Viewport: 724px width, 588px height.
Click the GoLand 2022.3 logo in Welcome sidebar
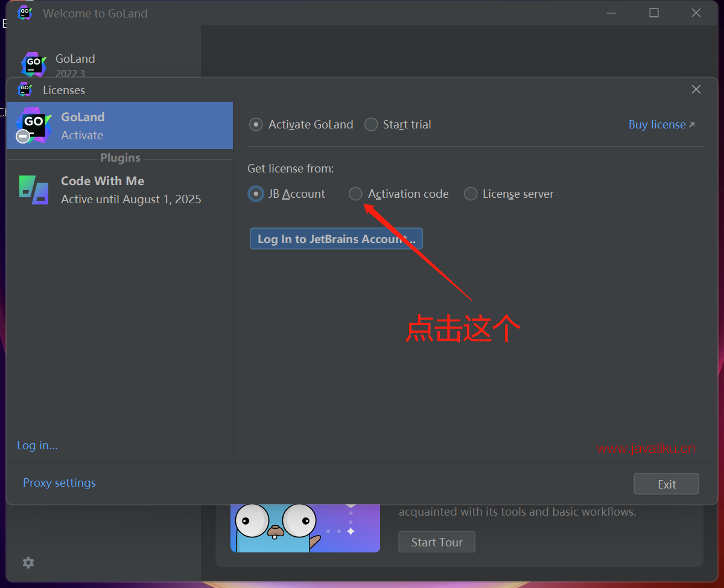click(34, 65)
